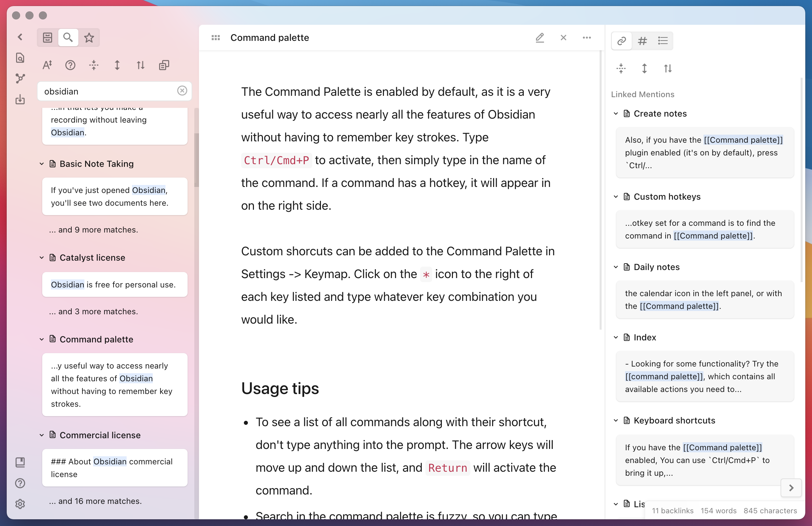The height and width of the screenshot is (526, 812).
Task: Collapse Commercial license search results
Action: [x=42, y=435]
